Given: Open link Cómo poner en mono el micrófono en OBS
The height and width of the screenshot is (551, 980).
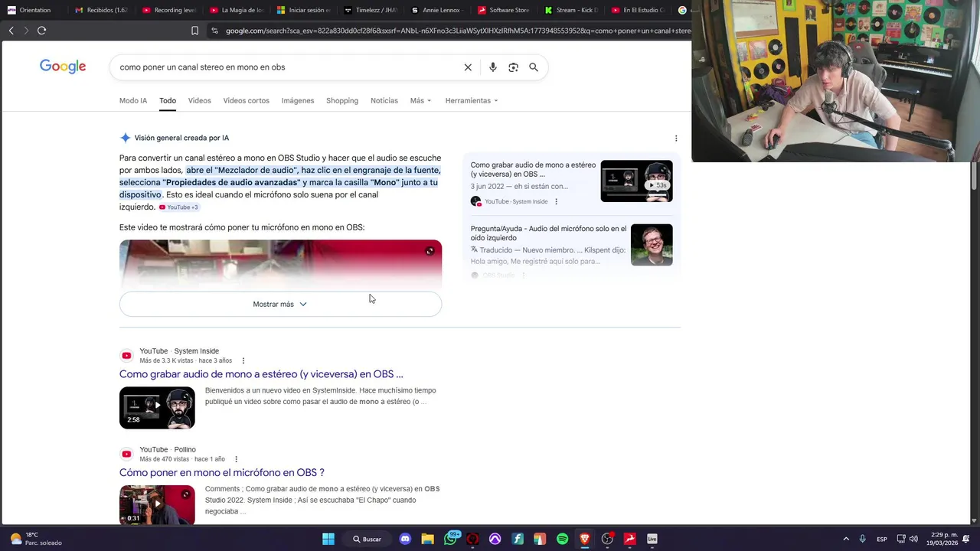Looking at the screenshot, I should [x=222, y=473].
